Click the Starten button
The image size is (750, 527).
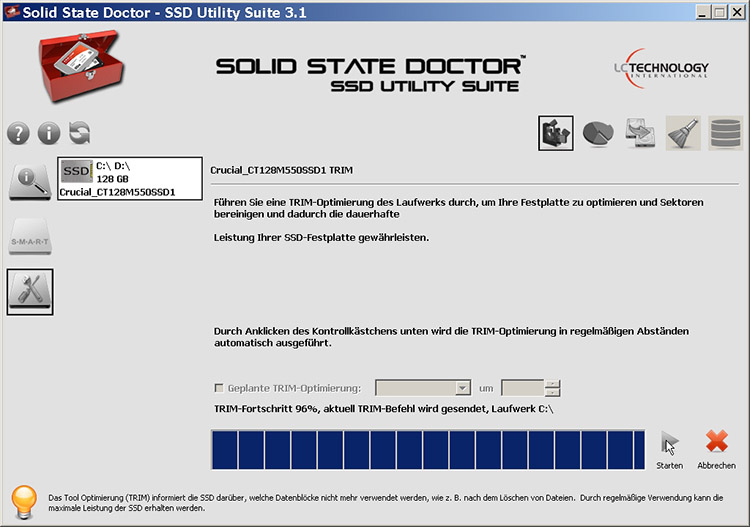[x=670, y=450]
